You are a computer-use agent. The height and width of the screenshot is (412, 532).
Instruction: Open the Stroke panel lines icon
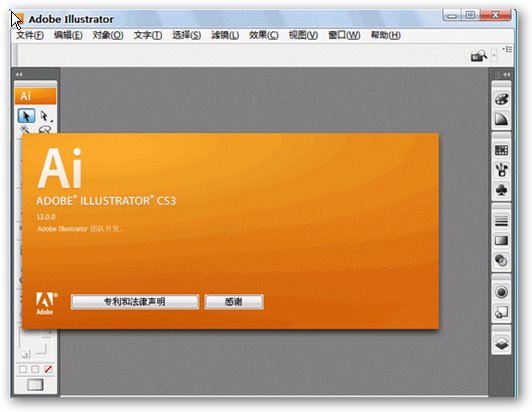[501, 221]
